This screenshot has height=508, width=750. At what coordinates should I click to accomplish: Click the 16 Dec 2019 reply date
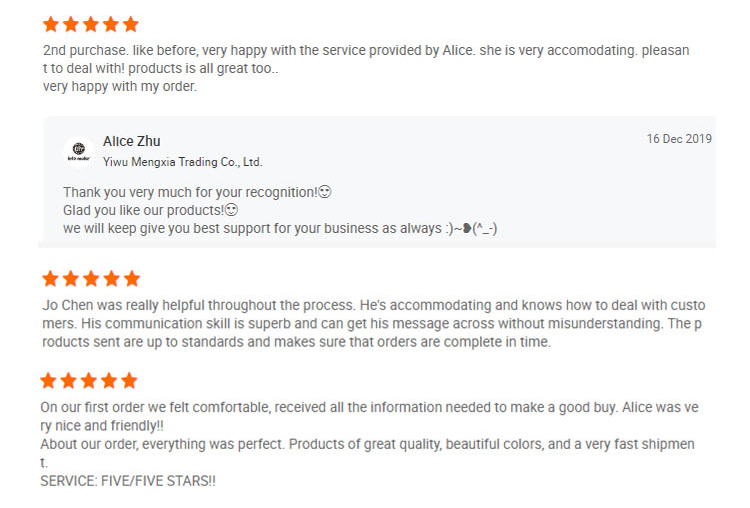pos(679,139)
